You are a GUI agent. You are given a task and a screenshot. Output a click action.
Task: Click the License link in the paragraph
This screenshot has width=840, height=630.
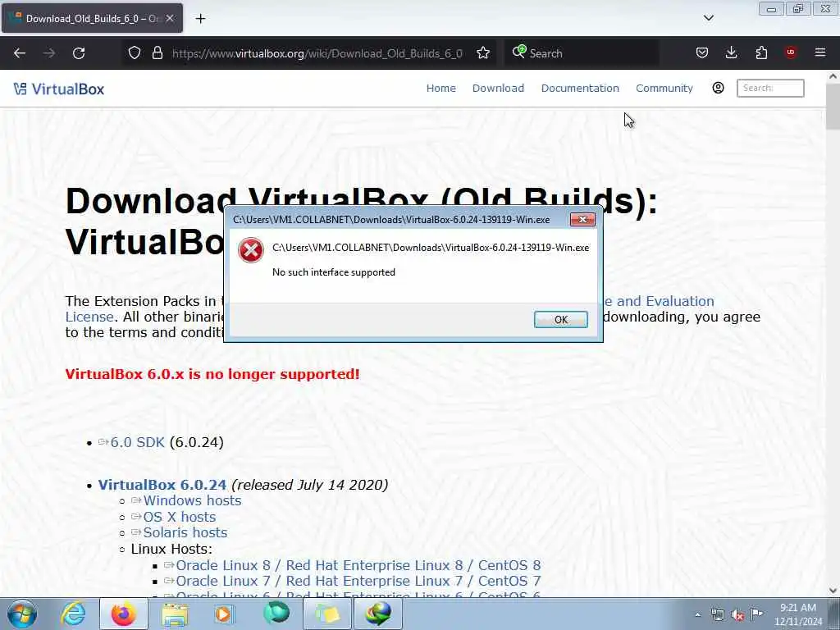click(x=89, y=317)
